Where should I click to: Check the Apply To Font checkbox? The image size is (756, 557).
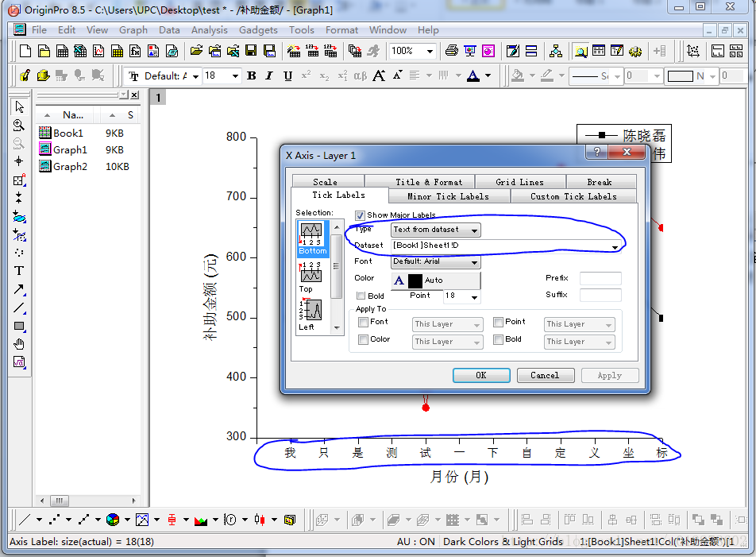click(364, 322)
